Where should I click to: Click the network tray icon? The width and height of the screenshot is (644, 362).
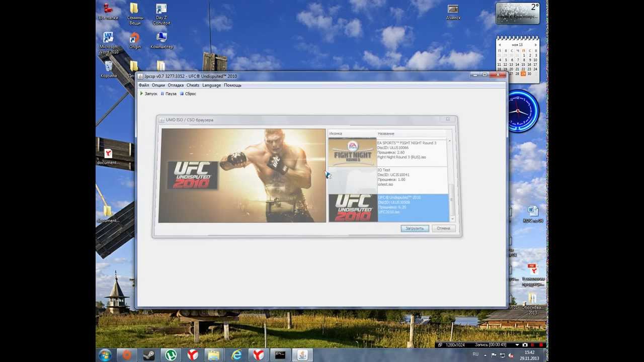pos(502,355)
